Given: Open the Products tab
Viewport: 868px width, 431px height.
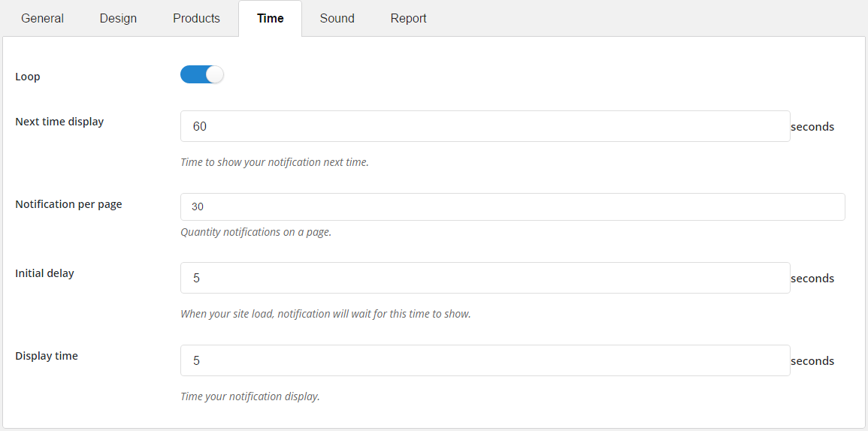Looking at the screenshot, I should (196, 18).
